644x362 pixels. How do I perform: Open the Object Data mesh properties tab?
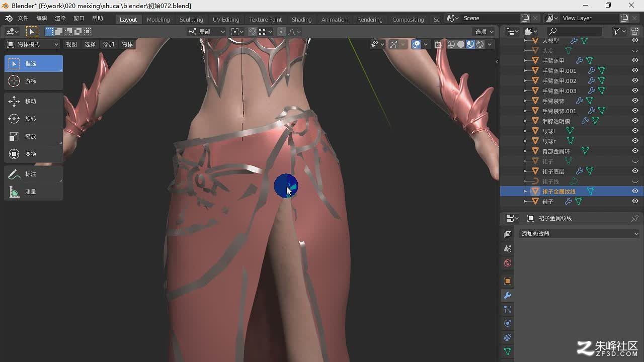pyautogui.click(x=508, y=351)
